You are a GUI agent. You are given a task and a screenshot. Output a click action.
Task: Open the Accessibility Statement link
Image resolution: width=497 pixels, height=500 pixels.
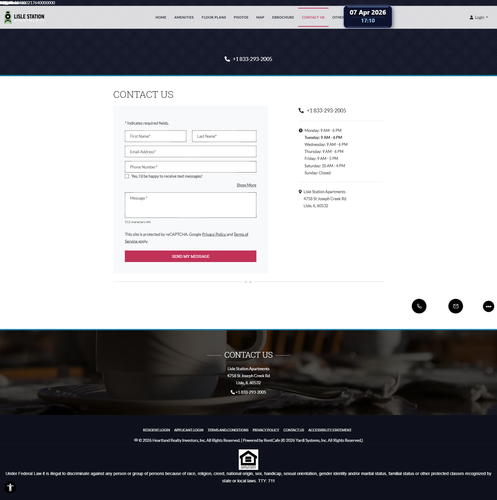(x=330, y=430)
